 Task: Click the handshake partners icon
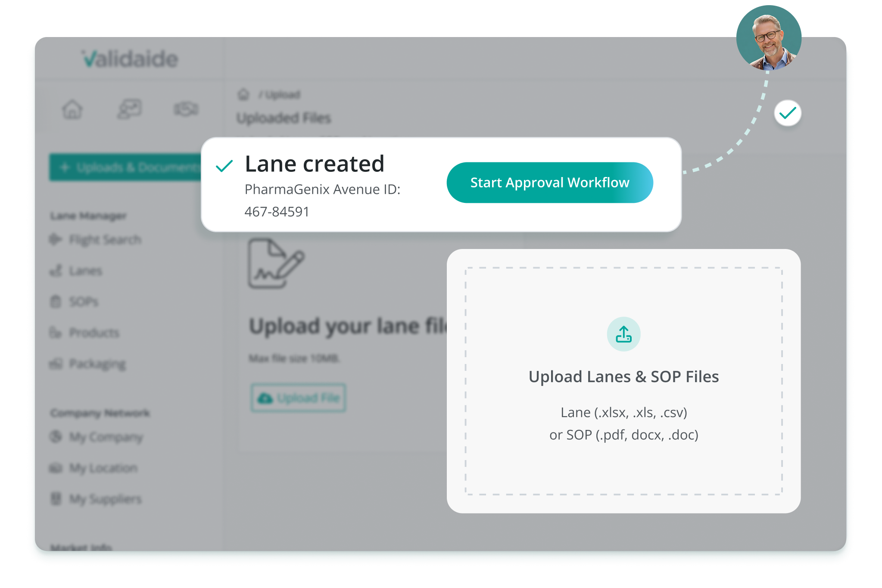pyautogui.click(x=186, y=109)
